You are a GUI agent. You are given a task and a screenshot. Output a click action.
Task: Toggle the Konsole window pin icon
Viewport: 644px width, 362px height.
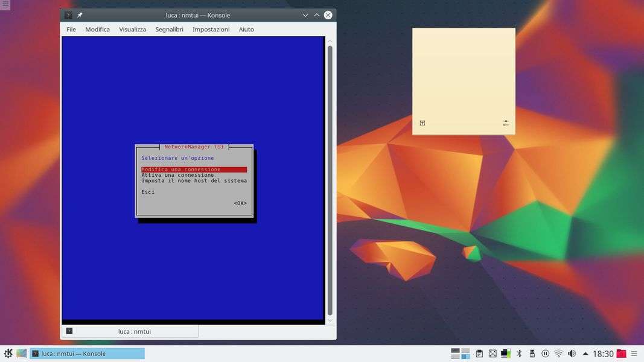tap(80, 15)
